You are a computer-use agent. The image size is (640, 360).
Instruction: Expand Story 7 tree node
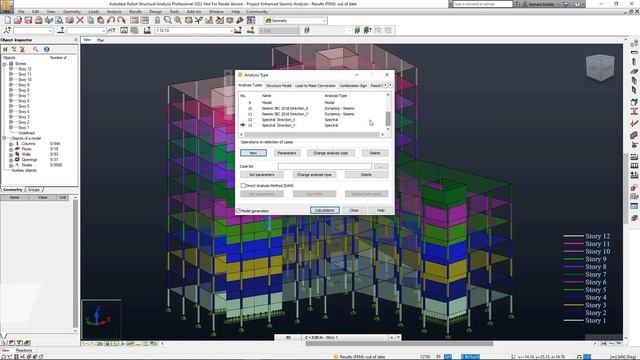pos(11,96)
